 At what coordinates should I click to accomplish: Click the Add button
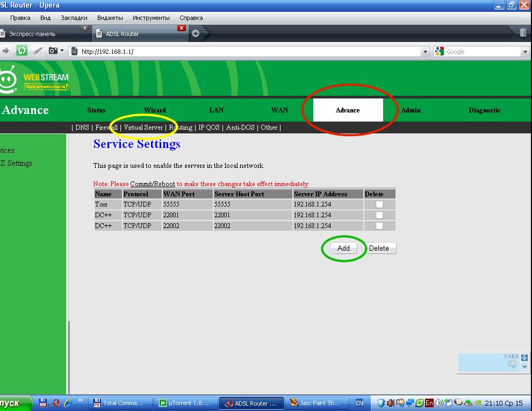click(x=343, y=249)
